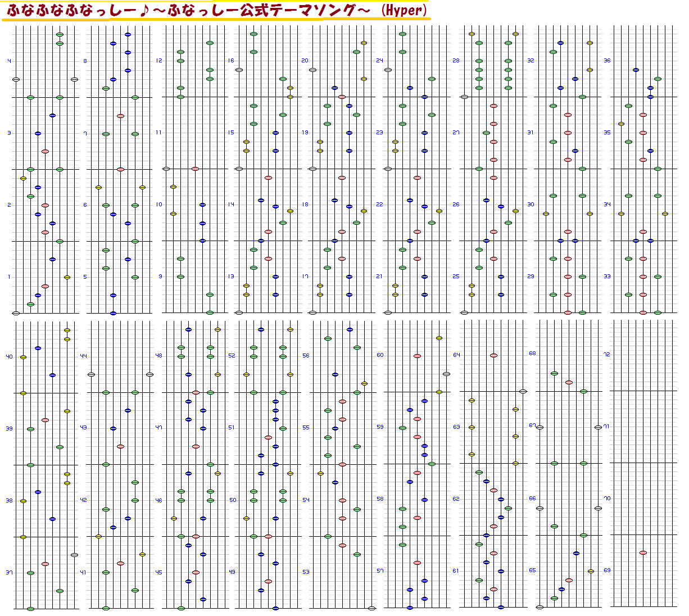Click the red note in measure 69

[643, 553]
